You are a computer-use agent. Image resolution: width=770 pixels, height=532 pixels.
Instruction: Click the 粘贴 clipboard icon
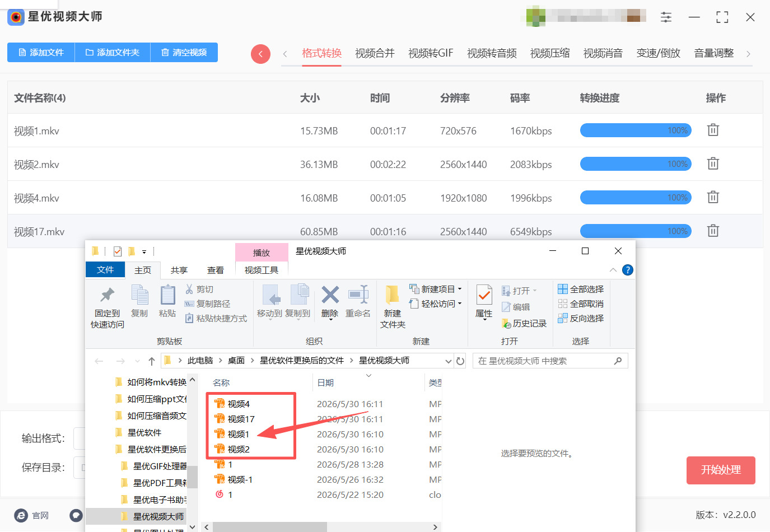pos(167,295)
